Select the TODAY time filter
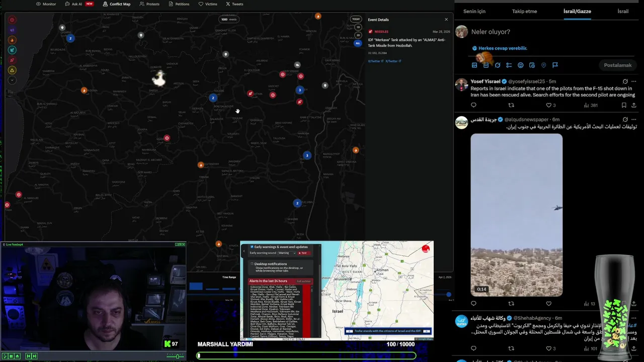 click(x=356, y=19)
